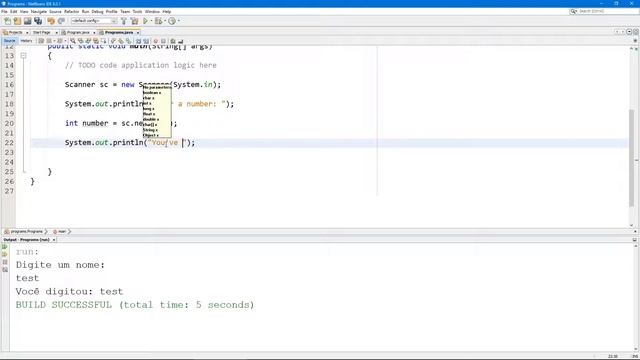Open the File menu
640x360 pixels.
4,11
